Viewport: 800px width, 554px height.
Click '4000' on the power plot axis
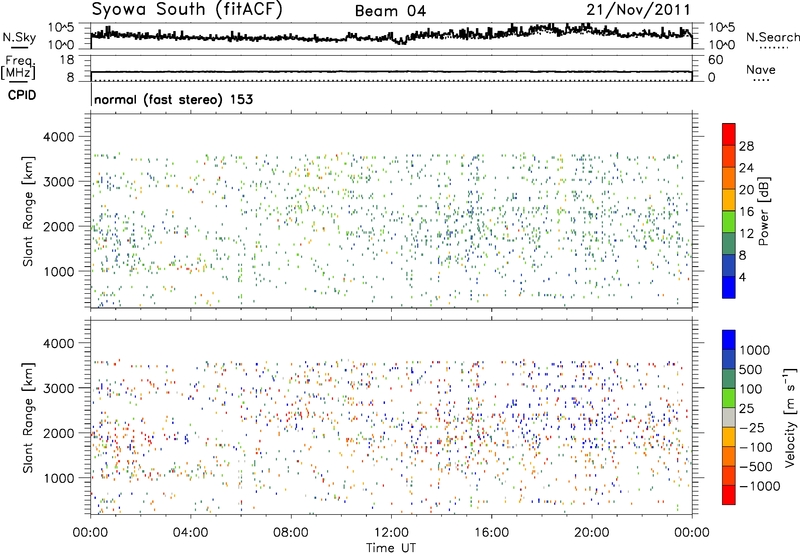tap(58, 137)
